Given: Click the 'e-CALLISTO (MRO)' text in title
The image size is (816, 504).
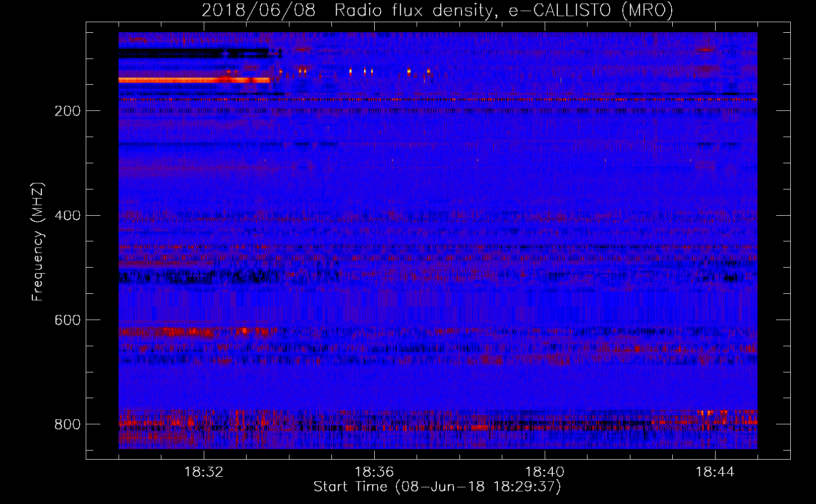Looking at the screenshot, I should [x=591, y=11].
